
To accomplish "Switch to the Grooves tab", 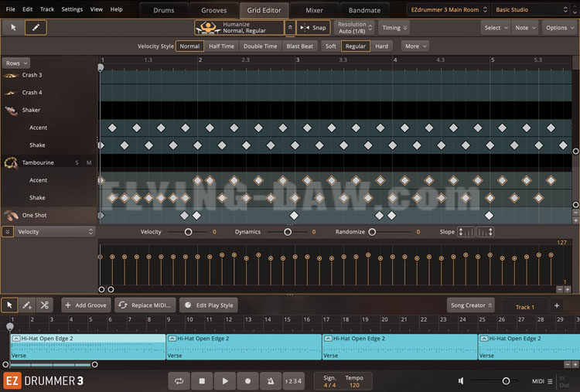I will click(x=213, y=10).
